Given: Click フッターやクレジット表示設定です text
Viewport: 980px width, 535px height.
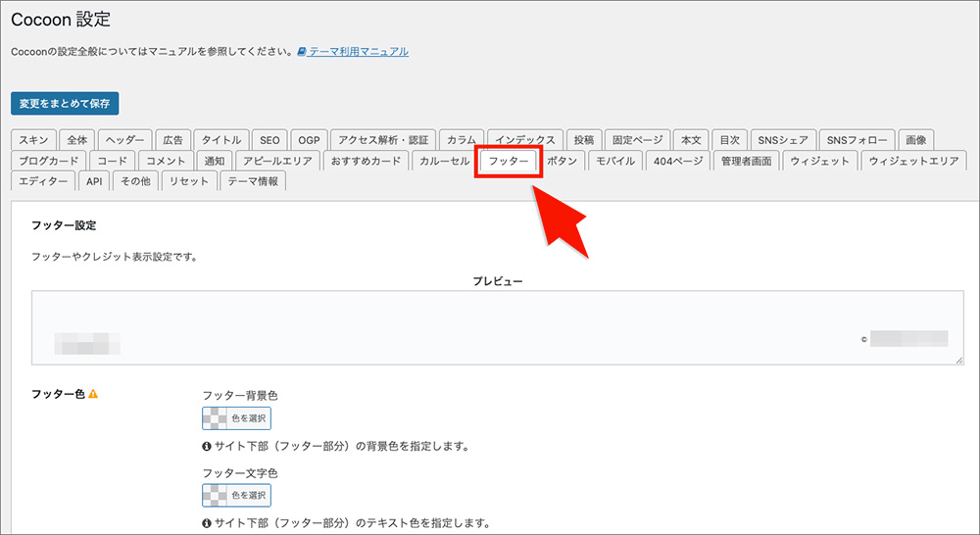Looking at the screenshot, I should pyautogui.click(x=115, y=257).
